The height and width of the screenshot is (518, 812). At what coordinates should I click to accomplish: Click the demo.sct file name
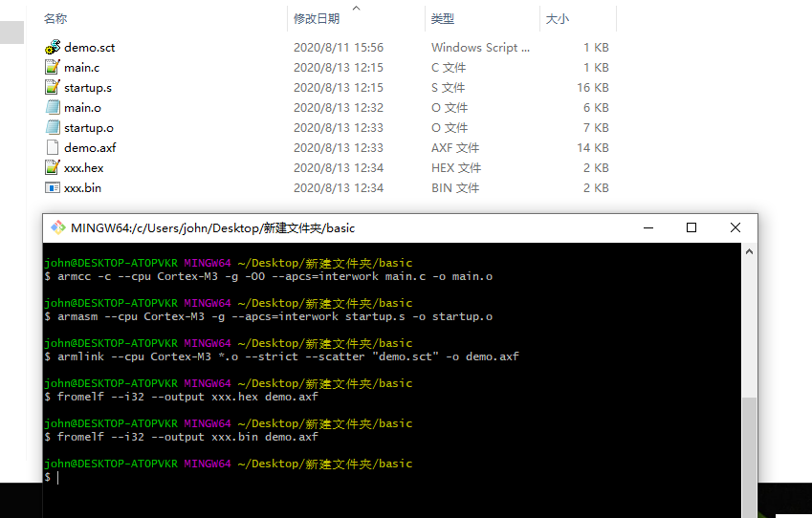[90, 47]
